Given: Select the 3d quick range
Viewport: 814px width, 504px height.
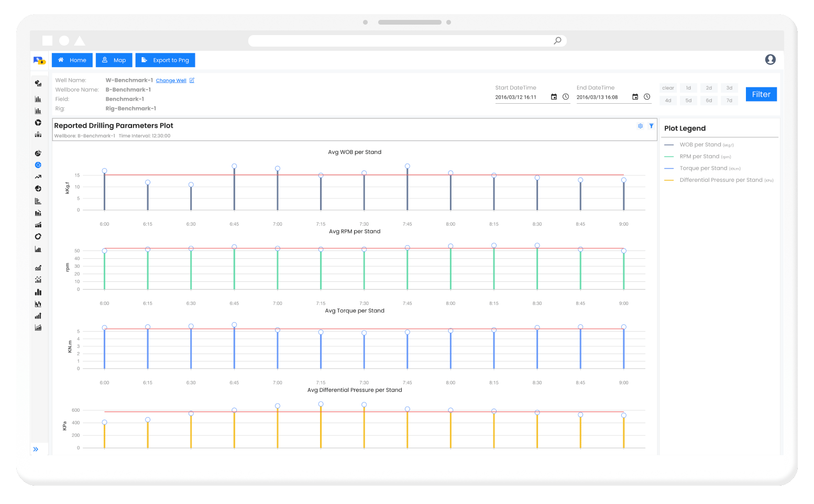Looking at the screenshot, I should point(729,88).
